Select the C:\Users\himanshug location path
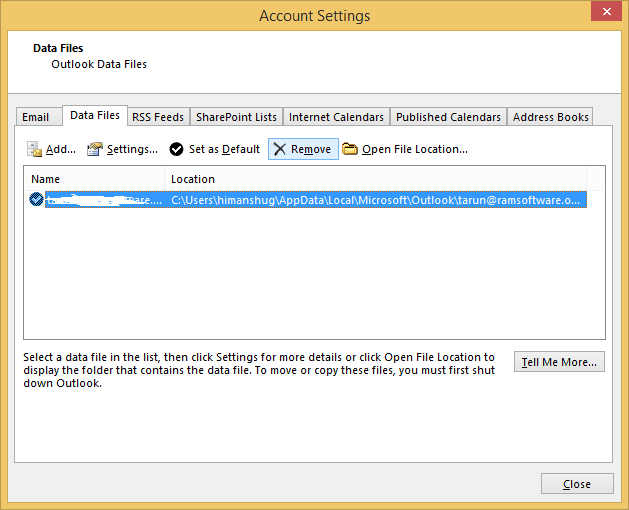The width and height of the screenshot is (629, 510). [375, 200]
